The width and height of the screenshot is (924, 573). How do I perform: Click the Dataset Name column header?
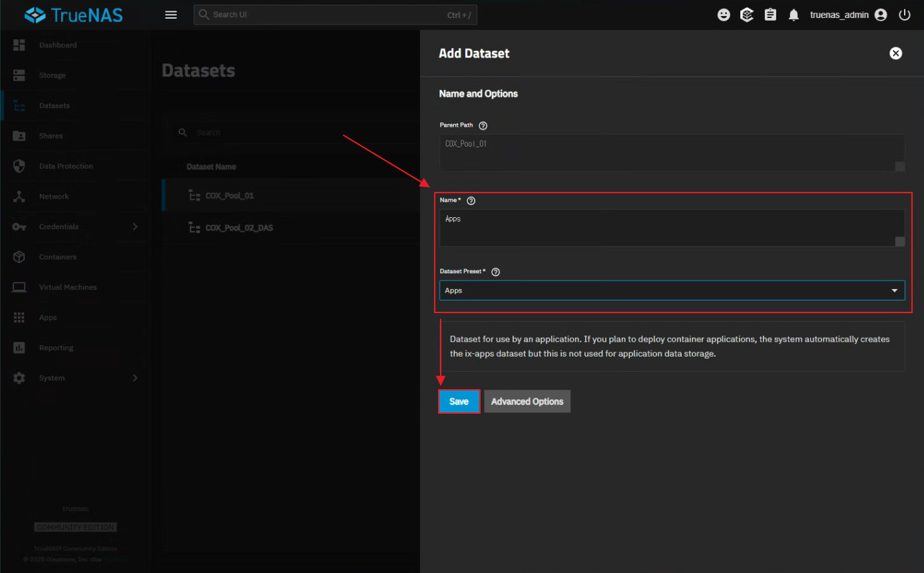tap(211, 167)
